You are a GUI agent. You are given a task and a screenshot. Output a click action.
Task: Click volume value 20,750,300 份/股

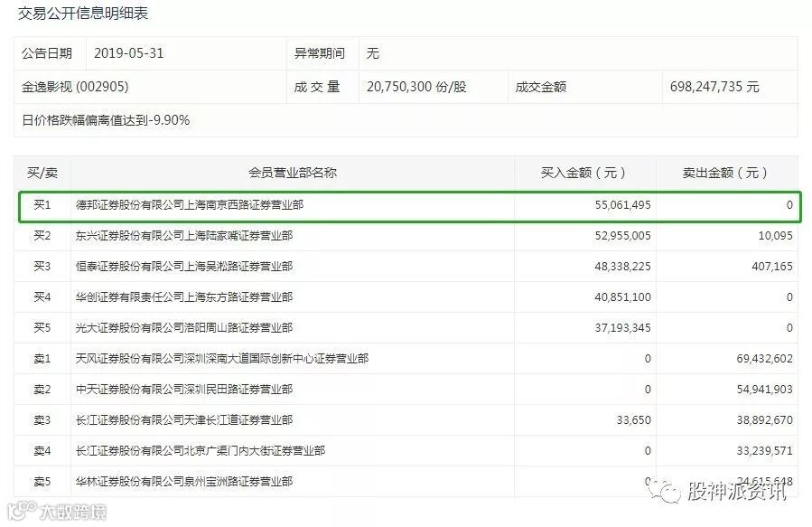(416, 87)
